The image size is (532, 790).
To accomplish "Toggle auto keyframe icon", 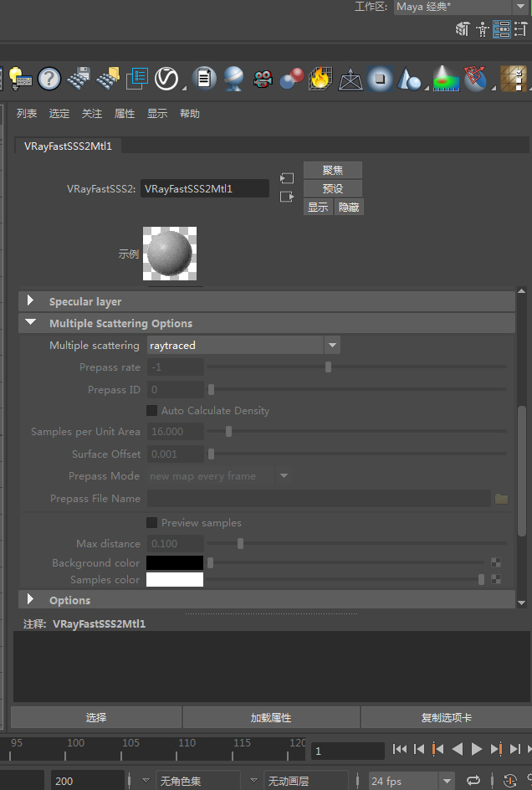I will pyautogui.click(x=510, y=781).
